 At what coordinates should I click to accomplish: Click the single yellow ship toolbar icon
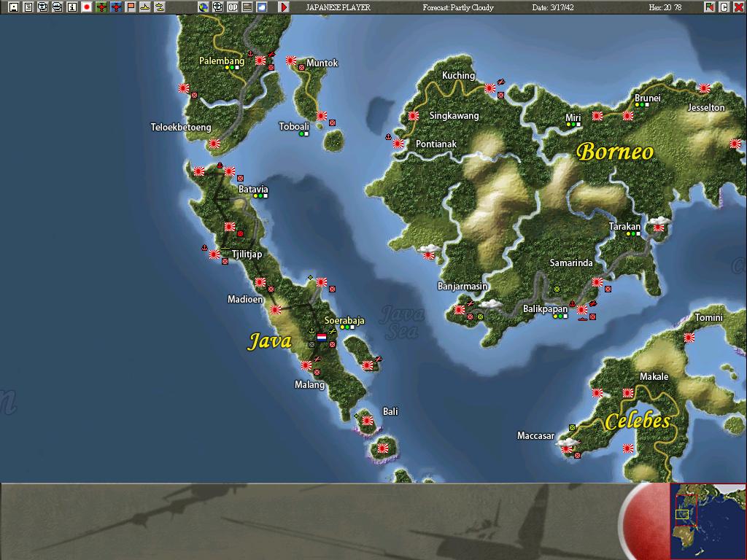click(x=145, y=7)
